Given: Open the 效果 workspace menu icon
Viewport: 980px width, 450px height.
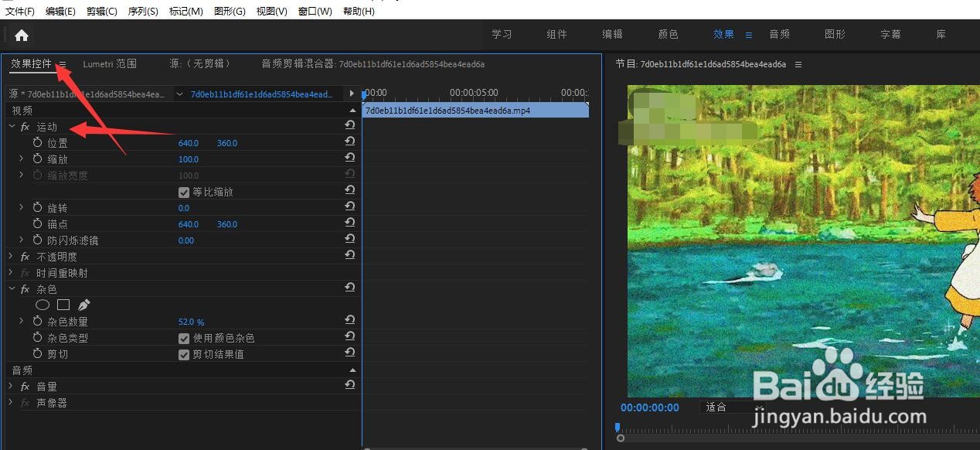Looking at the screenshot, I should click(748, 35).
